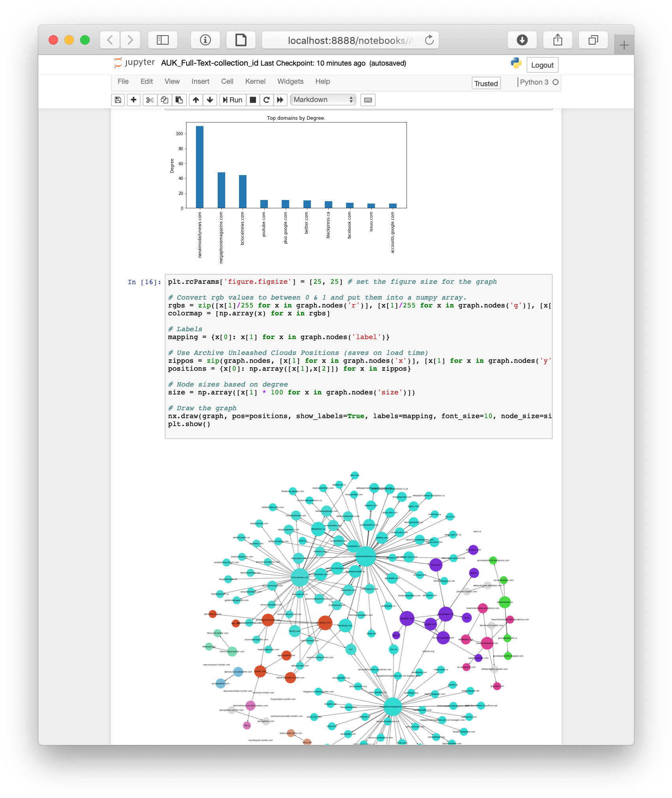Click the plt.show() line in code
672x798 pixels.
coord(189,424)
